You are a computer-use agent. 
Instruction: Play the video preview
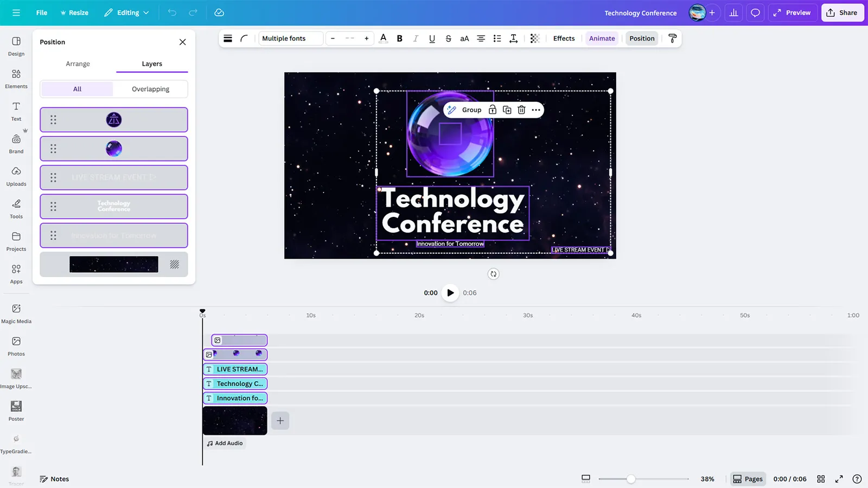[450, 293]
